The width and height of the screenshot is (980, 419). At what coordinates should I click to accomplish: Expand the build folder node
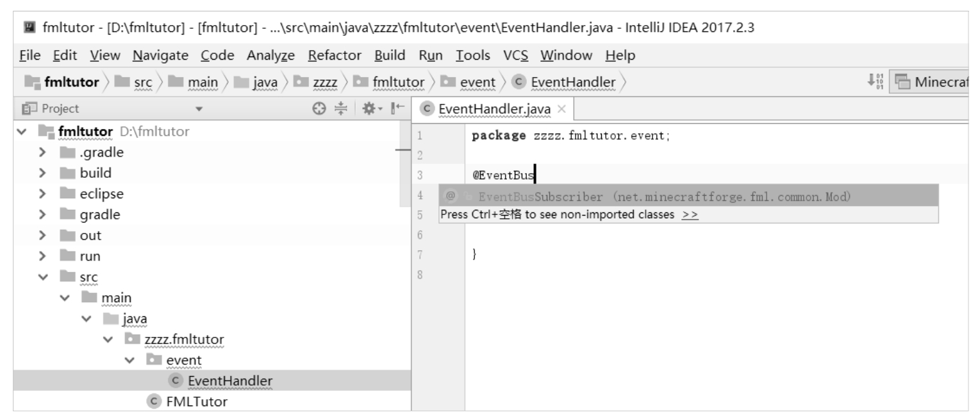coord(42,173)
